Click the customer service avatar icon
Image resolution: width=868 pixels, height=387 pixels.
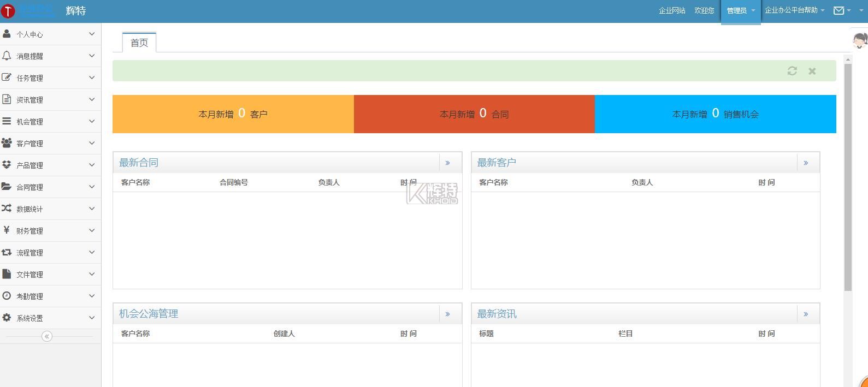tap(860, 40)
